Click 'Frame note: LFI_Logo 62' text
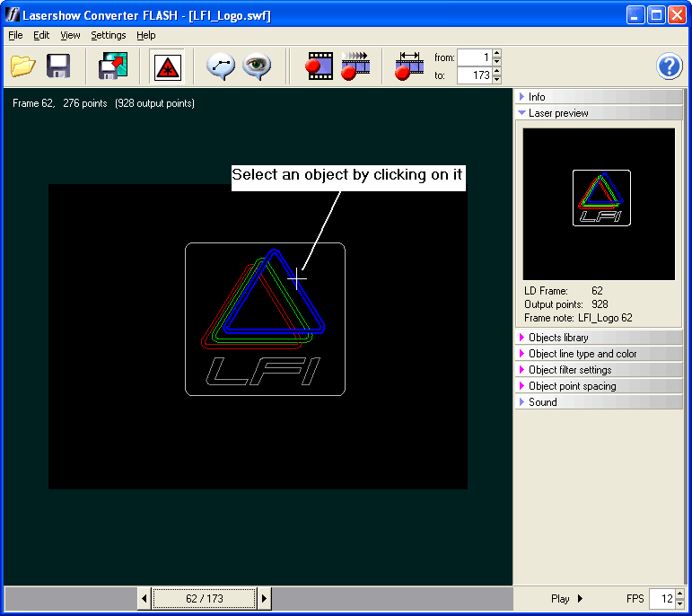692x616 pixels. click(x=578, y=318)
